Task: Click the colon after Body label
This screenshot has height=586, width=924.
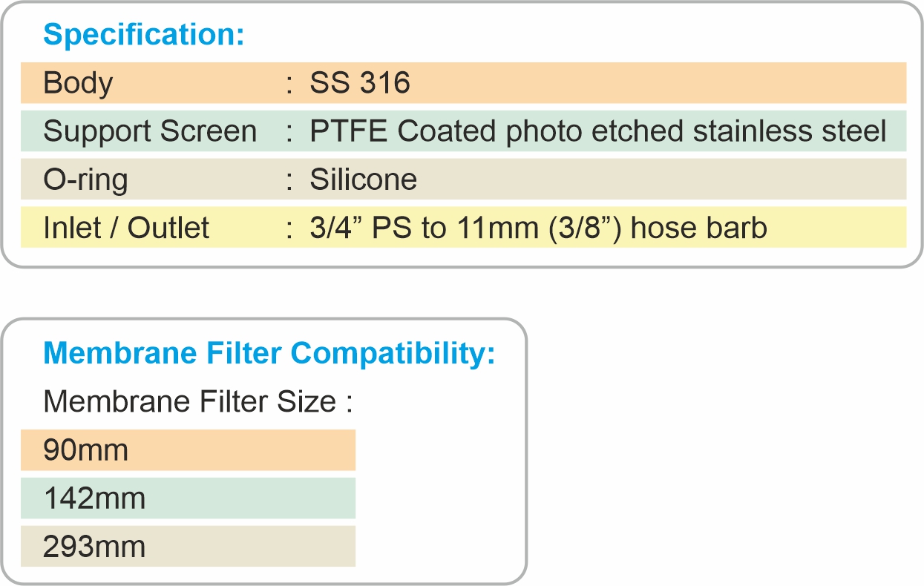Action: (x=289, y=85)
